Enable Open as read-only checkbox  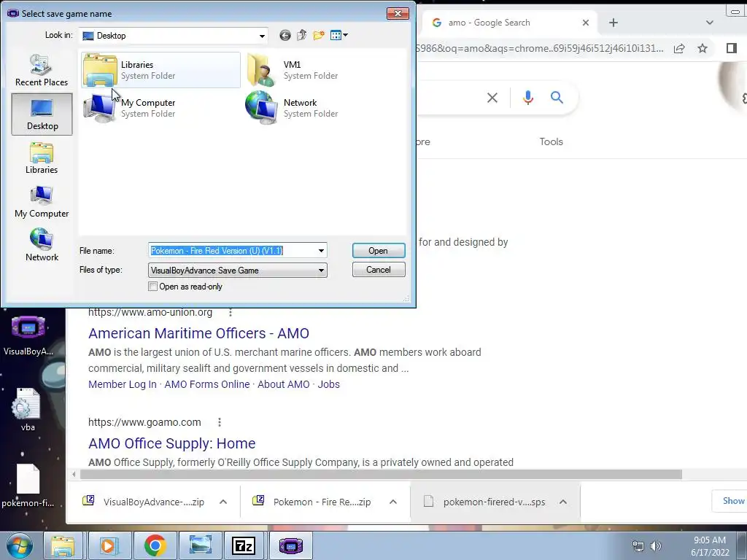pyautogui.click(x=153, y=287)
